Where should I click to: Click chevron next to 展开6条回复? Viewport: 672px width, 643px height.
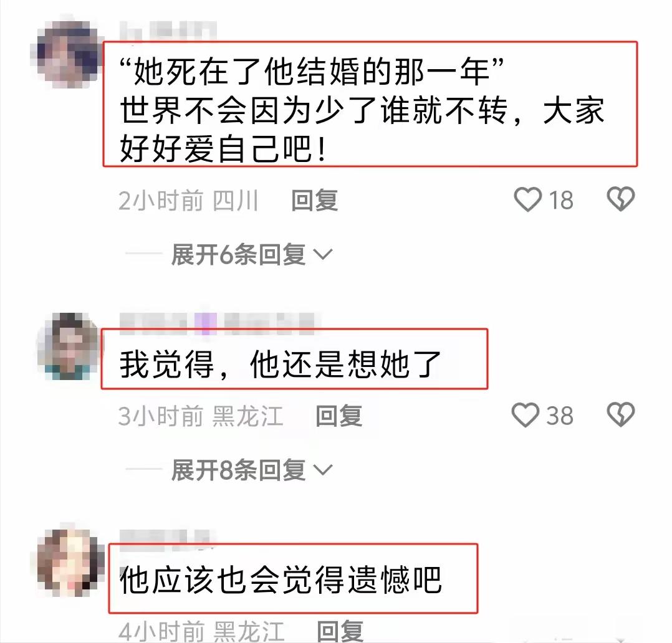323,254
